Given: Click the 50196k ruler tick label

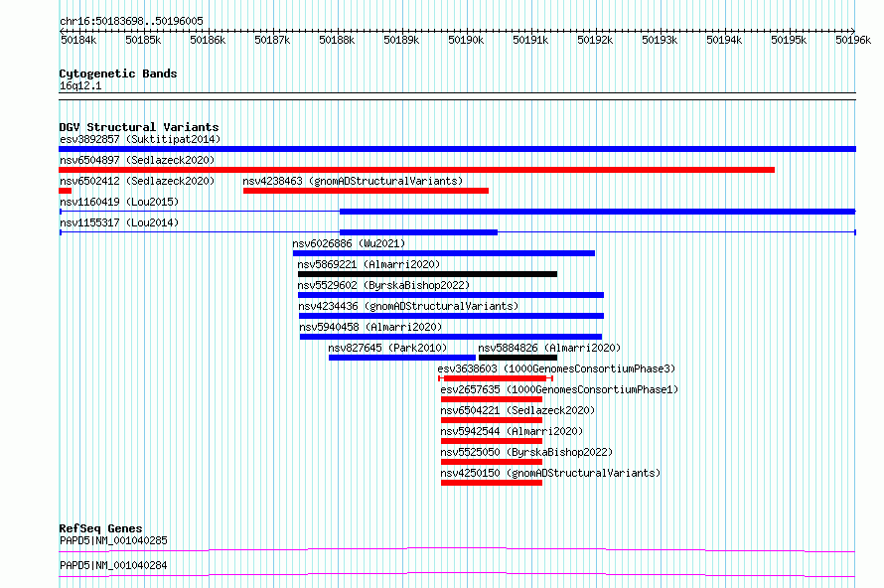Looking at the screenshot, I should pos(853,40).
